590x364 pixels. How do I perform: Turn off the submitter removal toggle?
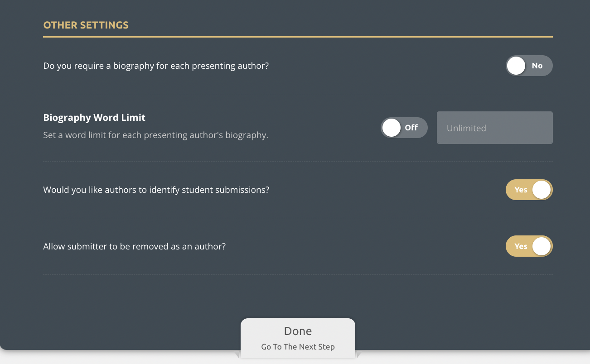tap(529, 246)
